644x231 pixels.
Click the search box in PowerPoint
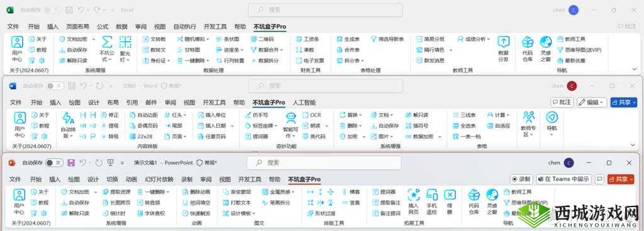(324, 163)
